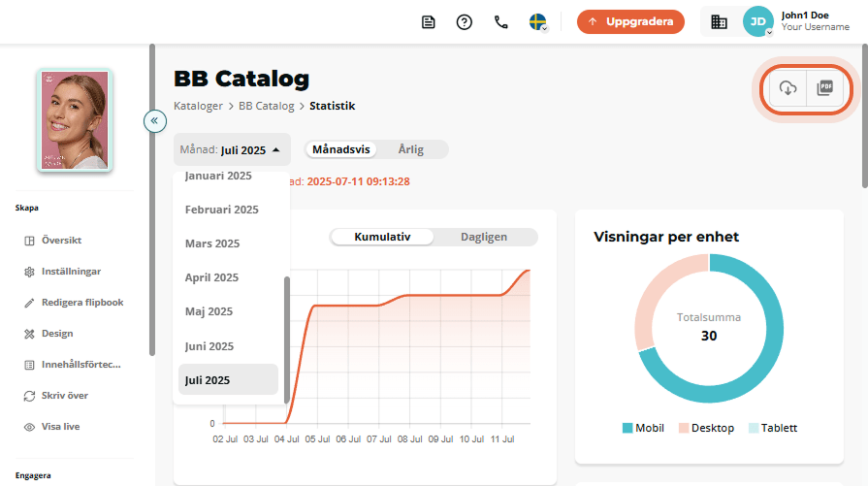Click the Design tools icon

tap(29, 334)
